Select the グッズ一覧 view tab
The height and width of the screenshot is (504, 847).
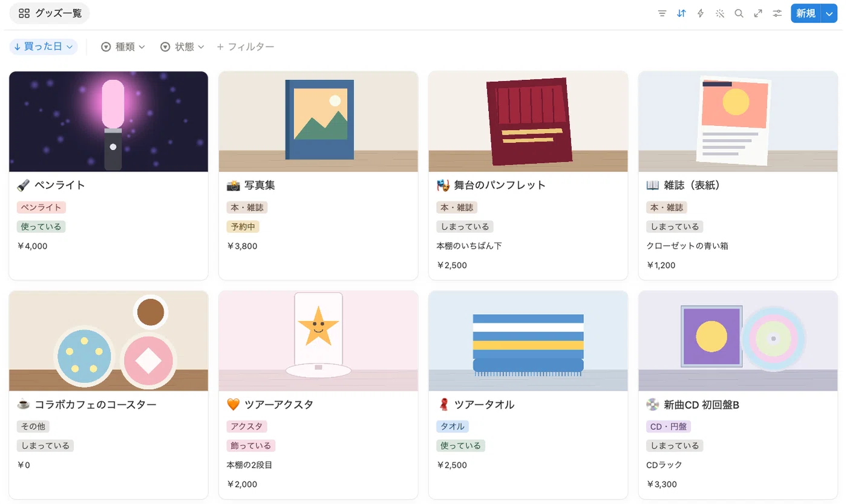[x=50, y=13]
